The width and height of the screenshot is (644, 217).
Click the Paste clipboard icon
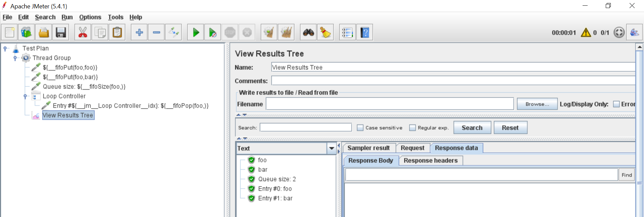[x=117, y=33]
